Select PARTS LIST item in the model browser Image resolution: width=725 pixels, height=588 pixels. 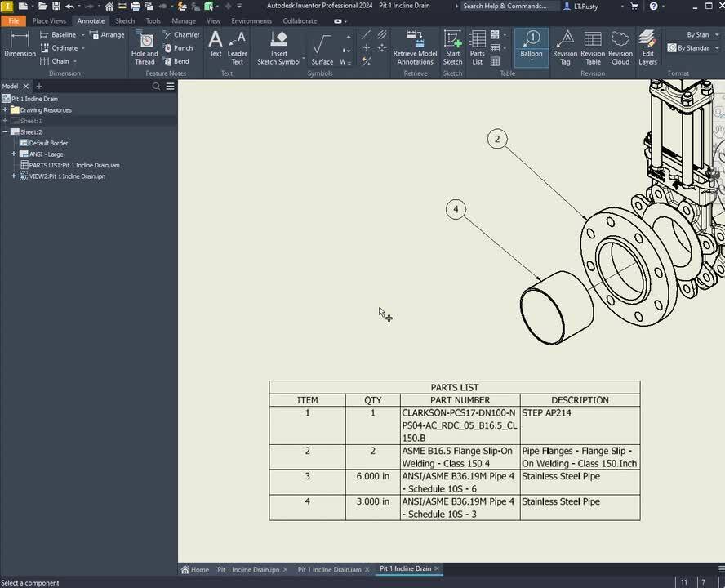click(x=73, y=165)
